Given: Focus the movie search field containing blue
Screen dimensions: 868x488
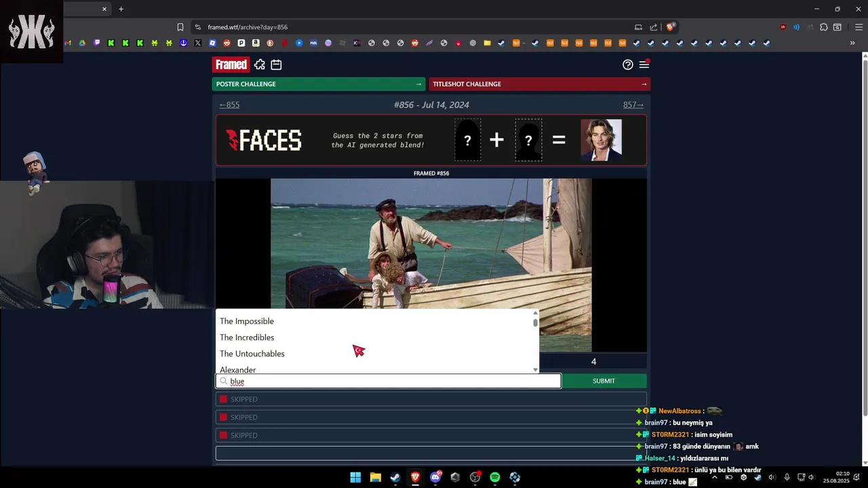Looking at the screenshot, I should (389, 381).
